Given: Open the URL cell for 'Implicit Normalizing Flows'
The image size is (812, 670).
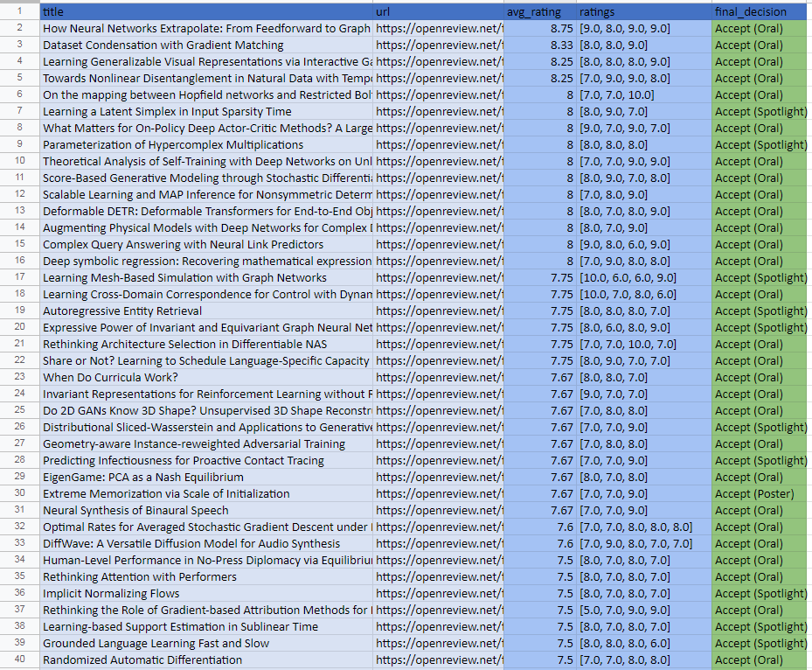Looking at the screenshot, I should pos(438,593).
